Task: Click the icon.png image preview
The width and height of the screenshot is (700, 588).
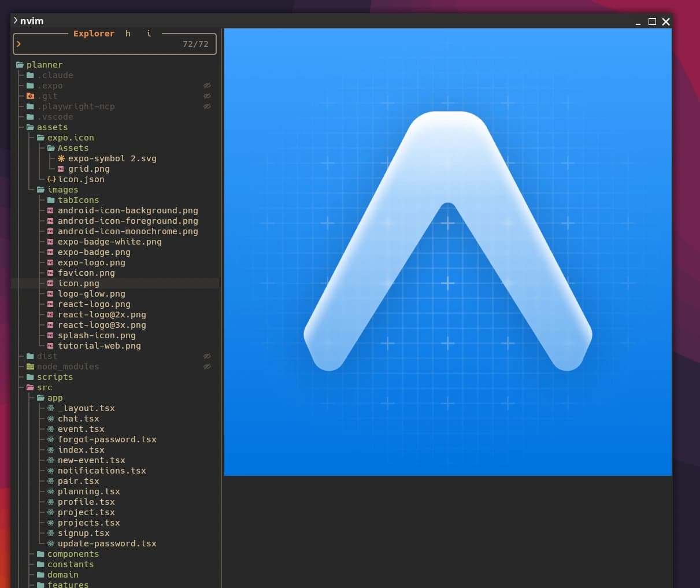Action: 448,252
